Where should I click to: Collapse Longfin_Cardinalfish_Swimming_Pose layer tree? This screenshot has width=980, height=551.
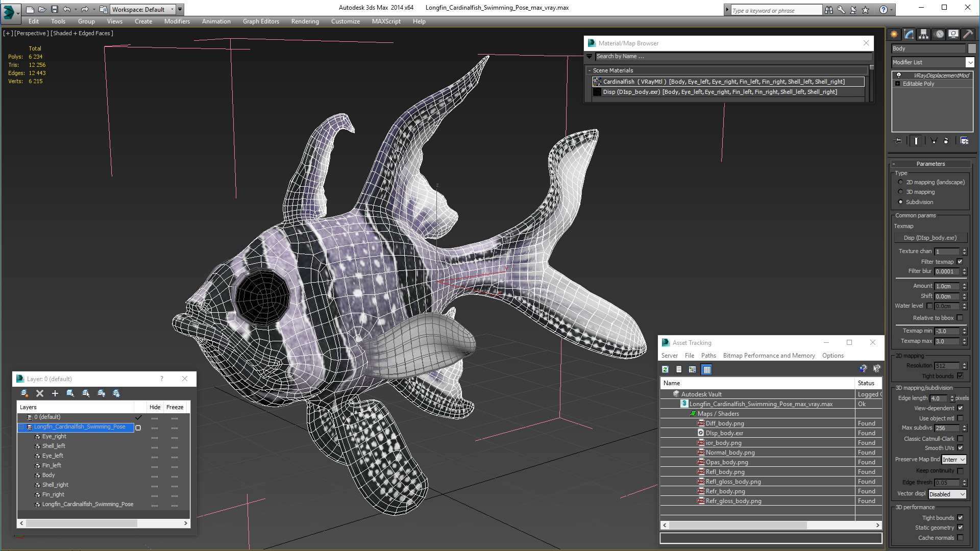pyautogui.click(x=21, y=427)
